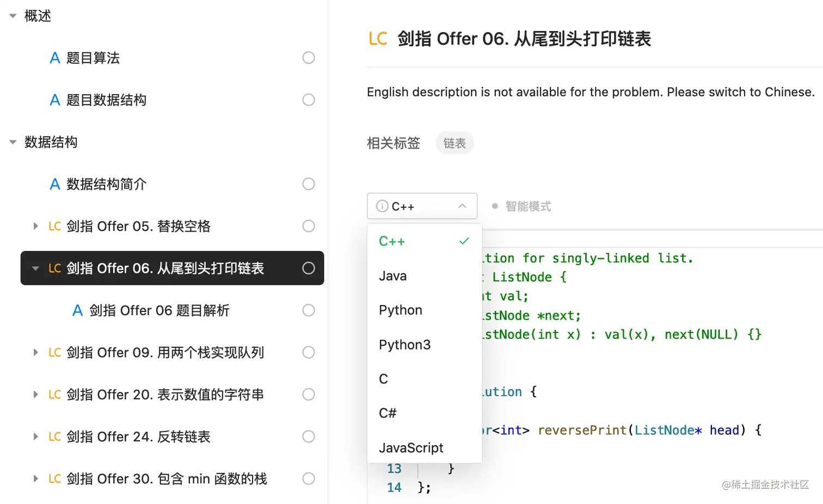Toggle completion circle for 剑指 Offer 20
Screen dimensions: 823x504
(309, 394)
